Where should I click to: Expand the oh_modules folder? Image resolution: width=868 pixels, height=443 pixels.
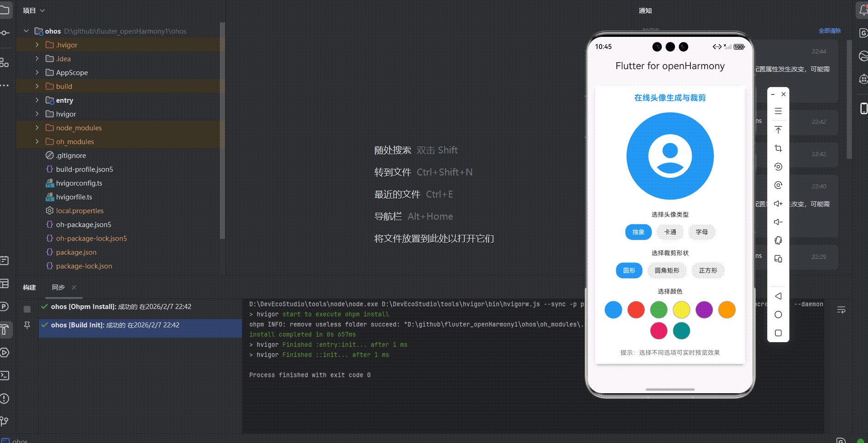pos(37,141)
